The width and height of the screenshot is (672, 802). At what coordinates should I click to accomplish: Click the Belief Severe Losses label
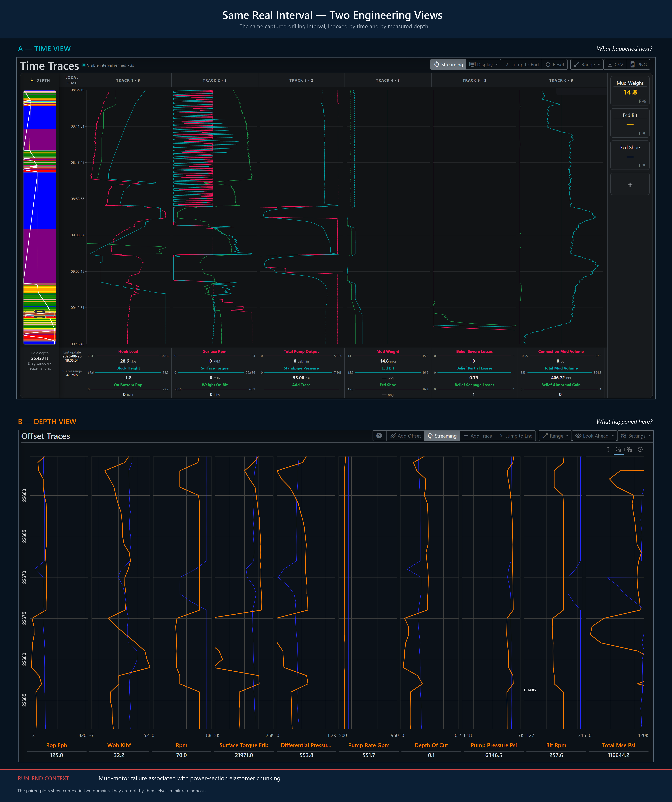(x=474, y=351)
